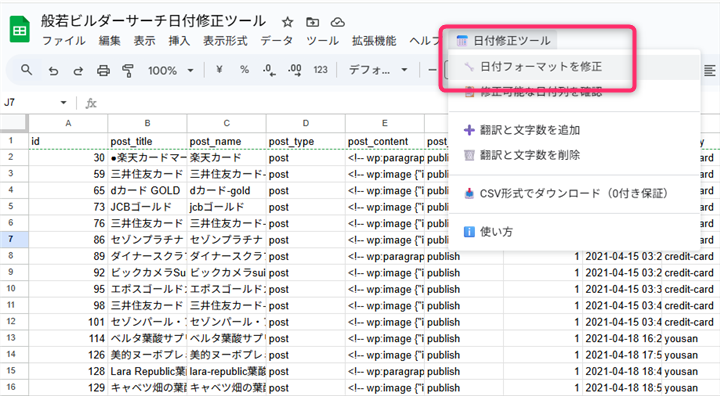Click text alignment icon at toolbar end
The image size is (720, 396).
(x=709, y=70)
